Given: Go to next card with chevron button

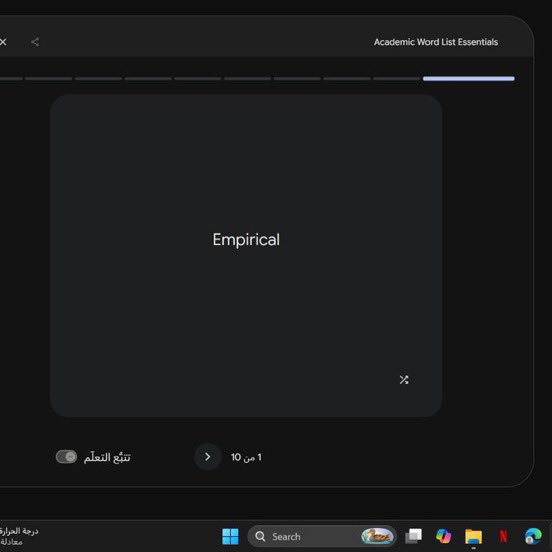Looking at the screenshot, I should 208,457.
